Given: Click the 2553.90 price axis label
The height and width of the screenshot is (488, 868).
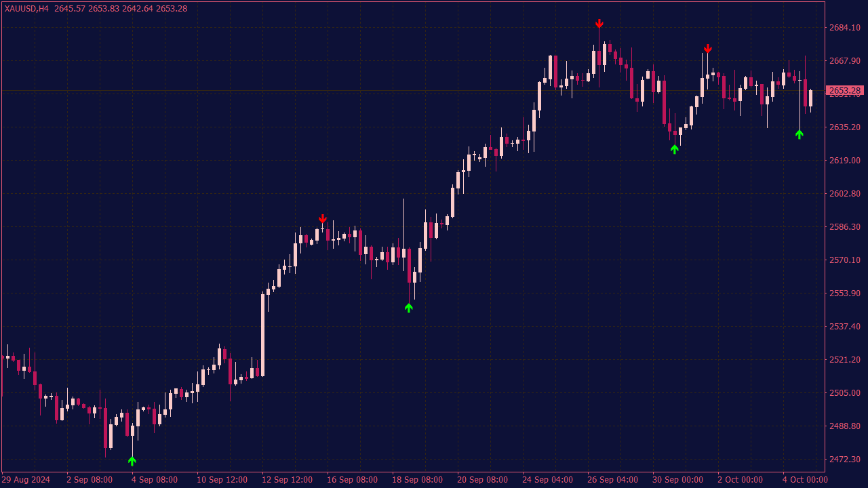Looking at the screenshot, I should tap(845, 293).
